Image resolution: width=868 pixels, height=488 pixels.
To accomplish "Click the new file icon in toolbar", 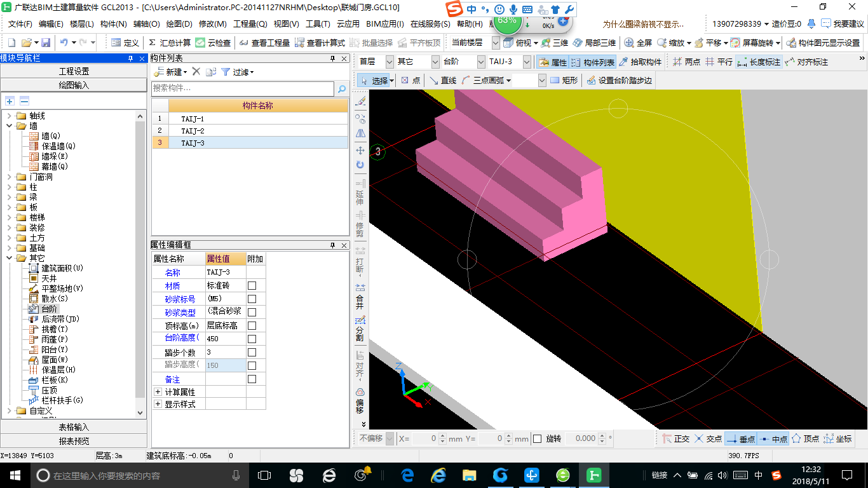I will (x=12, y=43).
